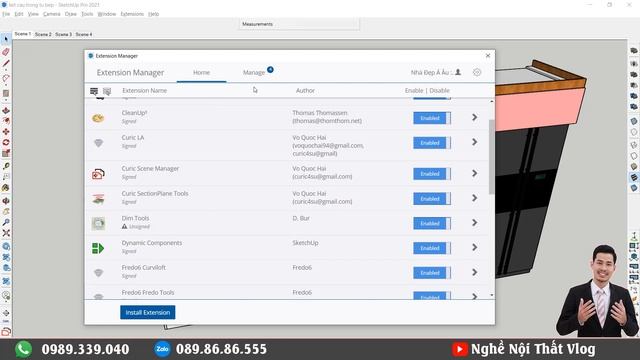Screen dimensions: 640x360
Task: Click the Install Extension button
Action: pos(148,312)
